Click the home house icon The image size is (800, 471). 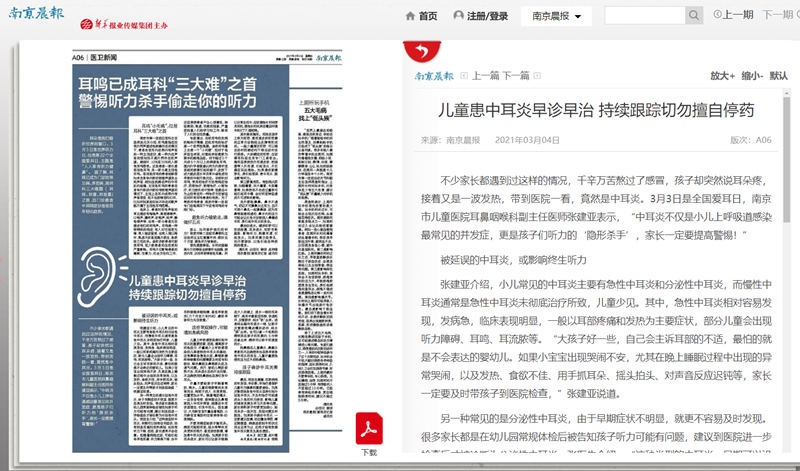coord(410,16)
